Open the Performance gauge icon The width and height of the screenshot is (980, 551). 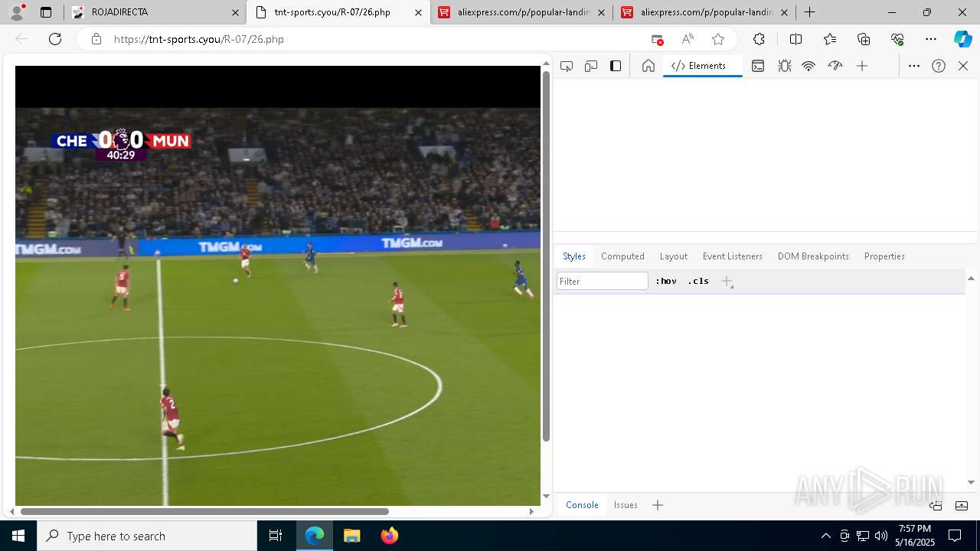click(835, 66)
